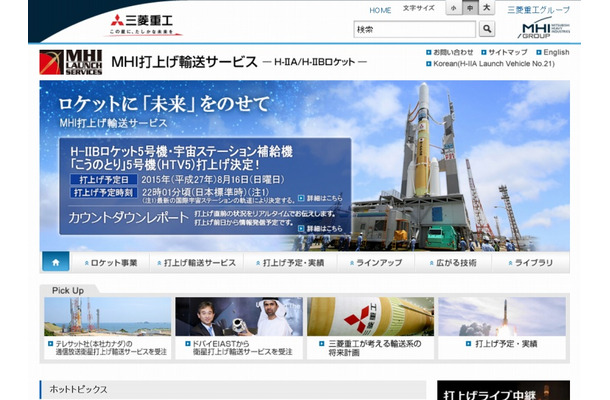The image size is (610, 400).
Task: Open the 打上げ輸送サービス menu tab
Action: (196, 263)
